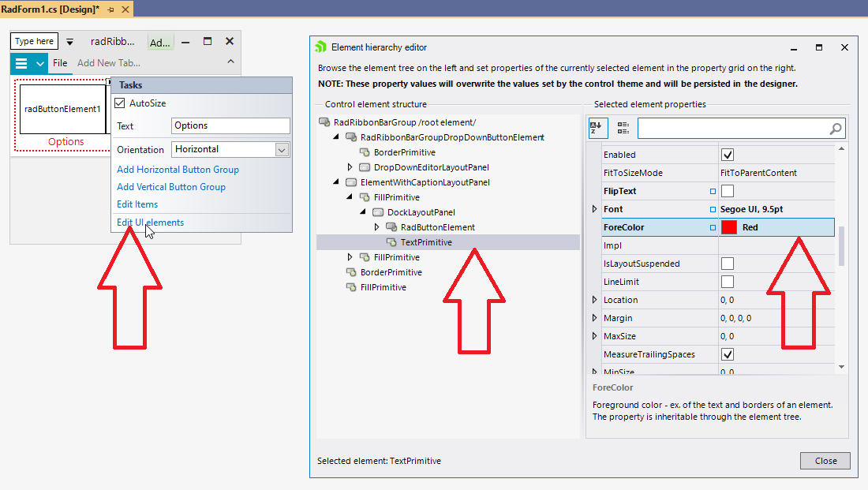This screenshot has width=868, height=490.
Task: Click the categorized view icon in property grid
Action: pyautogui.click(x=623, y=128)
